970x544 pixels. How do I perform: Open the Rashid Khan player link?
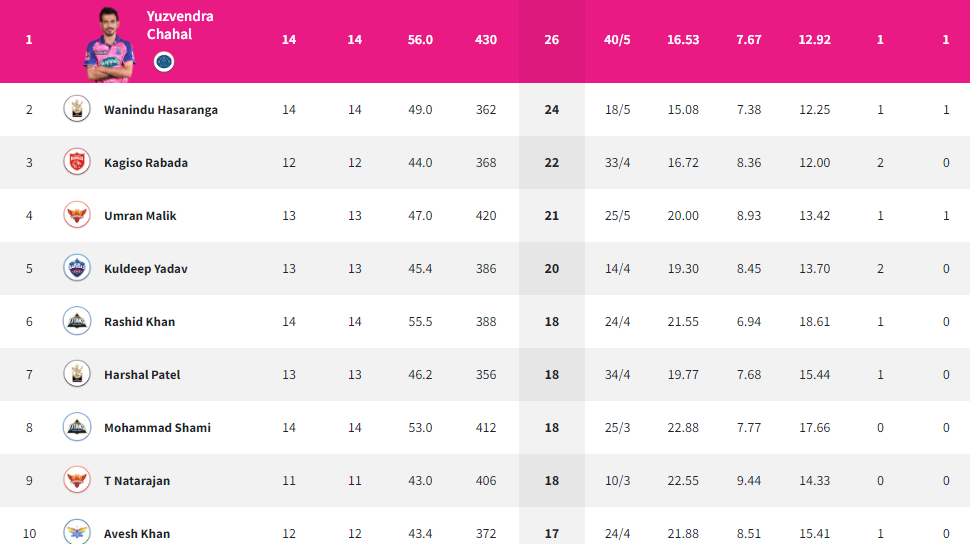coord(140,322)
